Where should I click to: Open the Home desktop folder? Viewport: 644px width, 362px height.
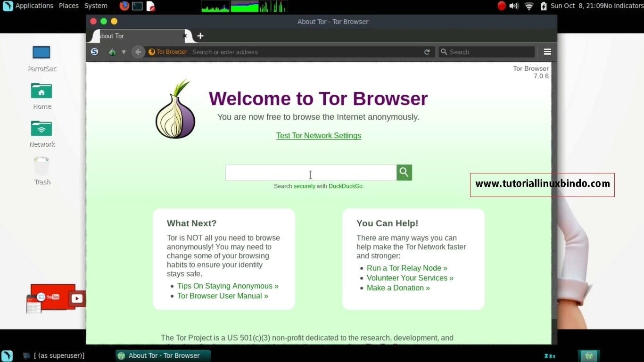(x=42, y=96)
